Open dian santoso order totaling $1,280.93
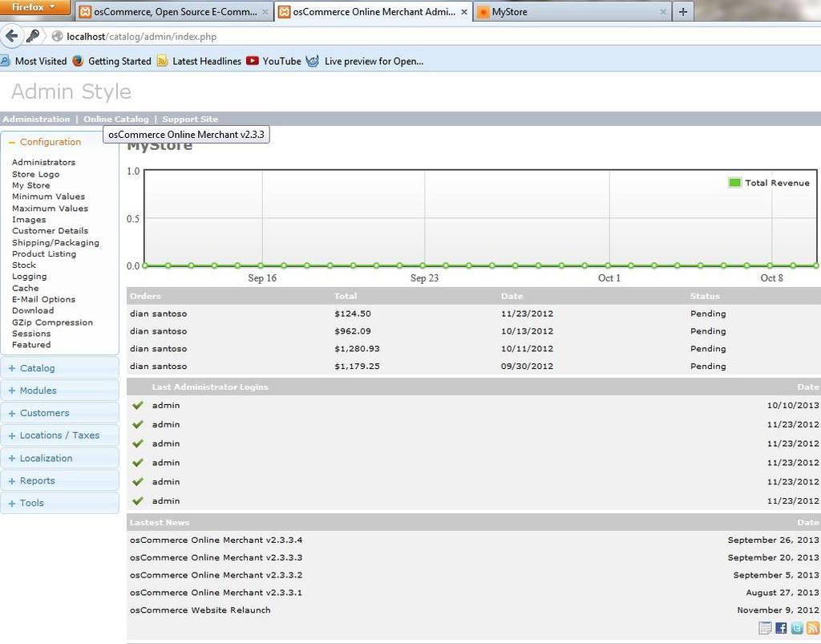The width and height of the screenshot is (821, 644). point(158,349)
